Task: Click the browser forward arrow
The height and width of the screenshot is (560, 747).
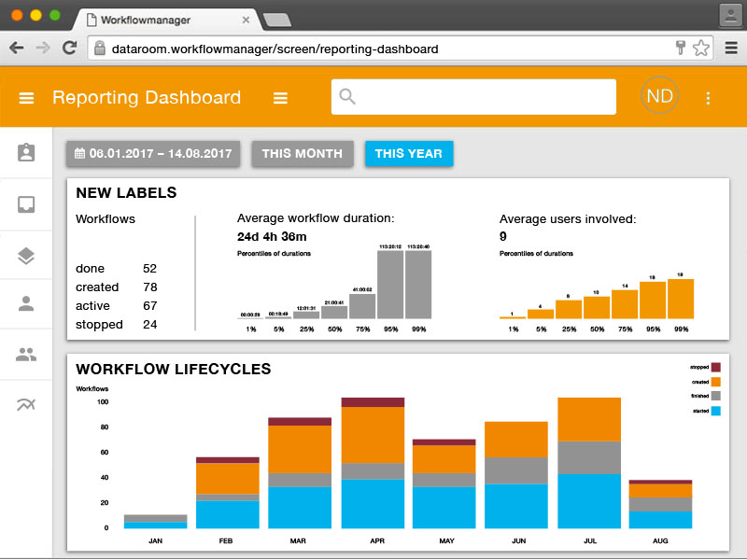Action: click(43, 48)
